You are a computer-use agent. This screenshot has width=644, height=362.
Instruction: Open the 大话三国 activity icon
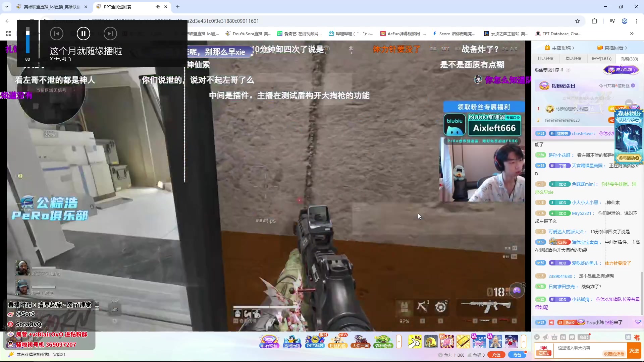(x=360, y=342)
